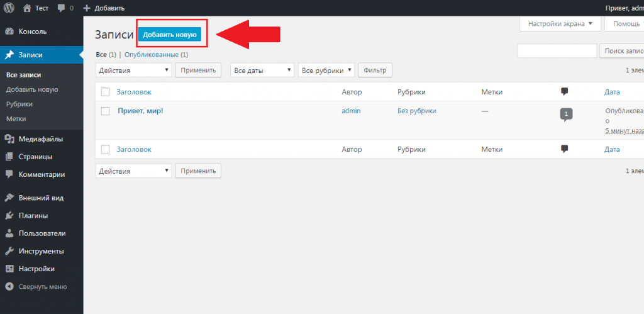
Task: Click the Поиск записей button
Action: [x=622, y=51]
